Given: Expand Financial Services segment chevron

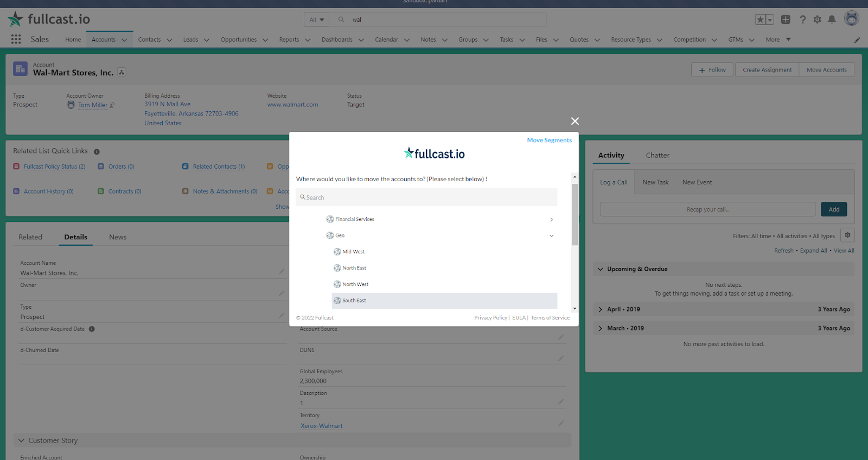Looking at the screenshot, I should (552, 220).
